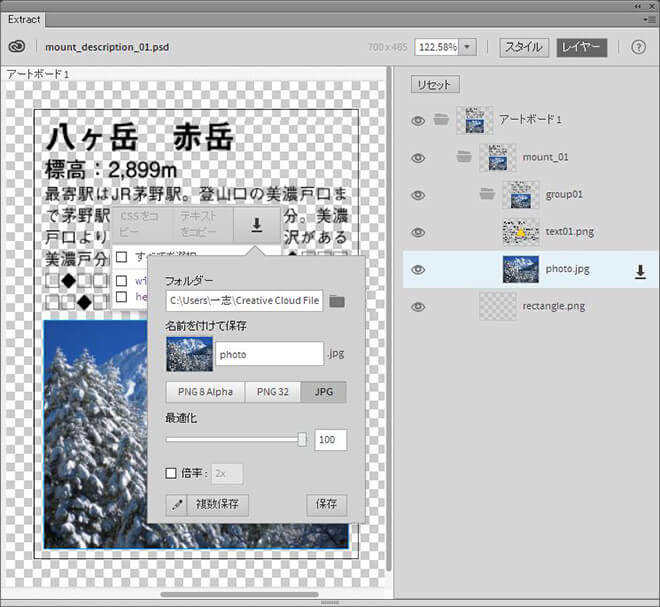Enable the 倍率 checkbox

172,473
